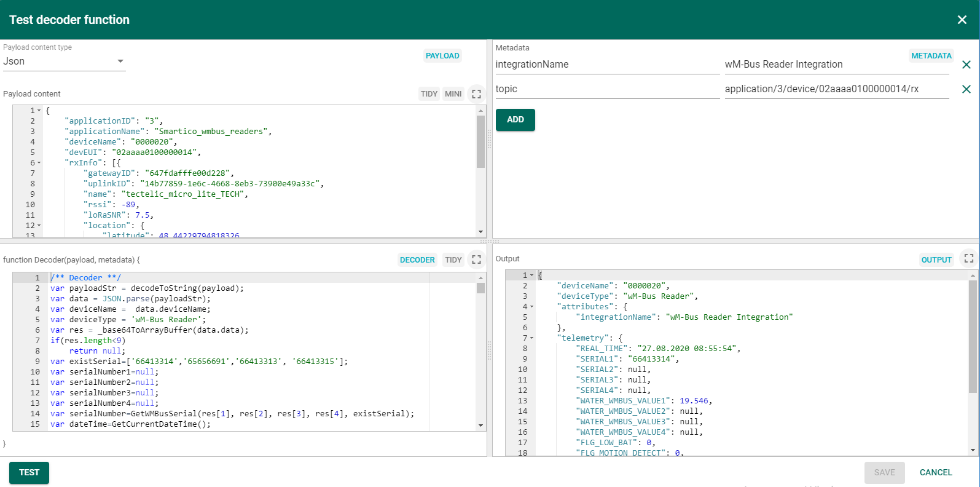Remove the integrationName metadata row
The image size is (980, 487).
966,65
